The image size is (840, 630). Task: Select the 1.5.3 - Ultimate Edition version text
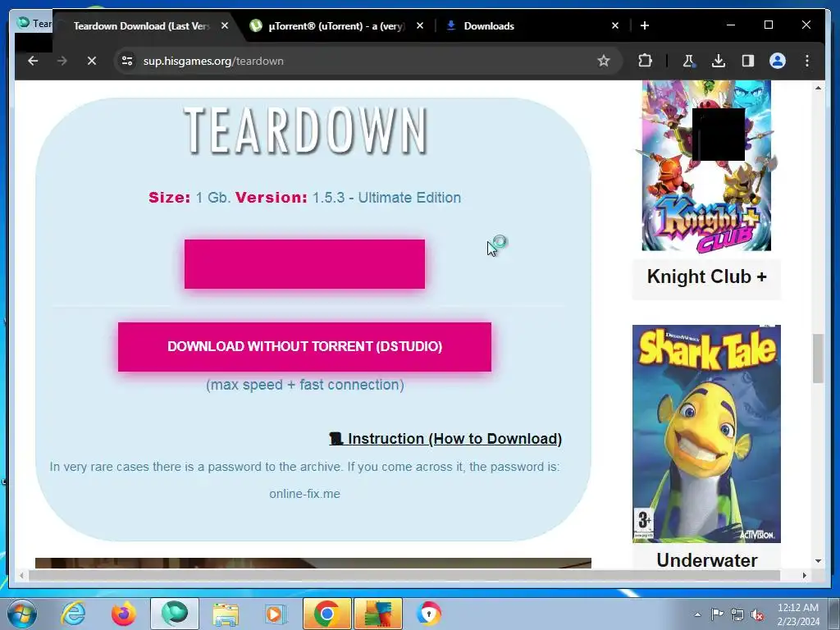coord(386,198)
